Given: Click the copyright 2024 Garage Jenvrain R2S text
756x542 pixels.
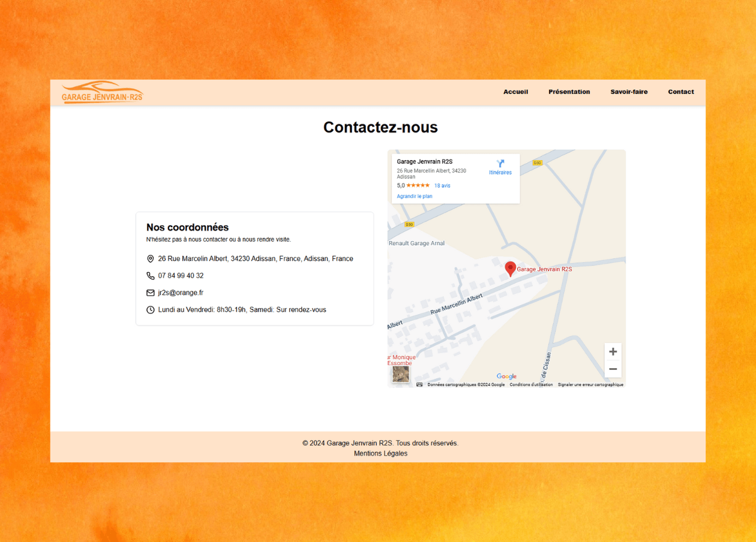Looking at the screenshot, I should point(380,443).
